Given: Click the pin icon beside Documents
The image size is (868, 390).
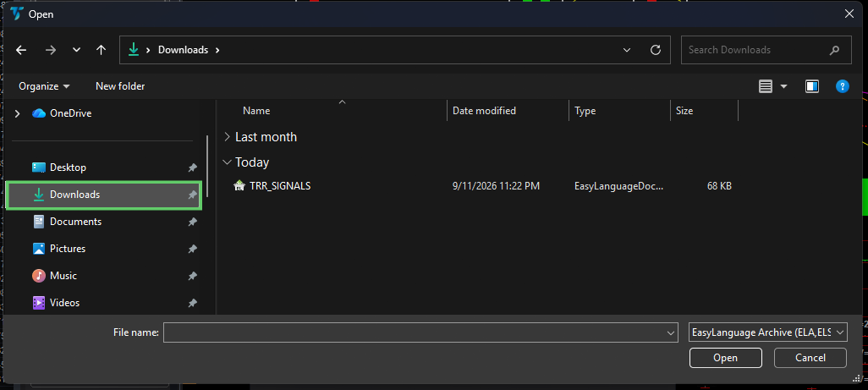Looking at the screenshot, I should click(192, 222).
